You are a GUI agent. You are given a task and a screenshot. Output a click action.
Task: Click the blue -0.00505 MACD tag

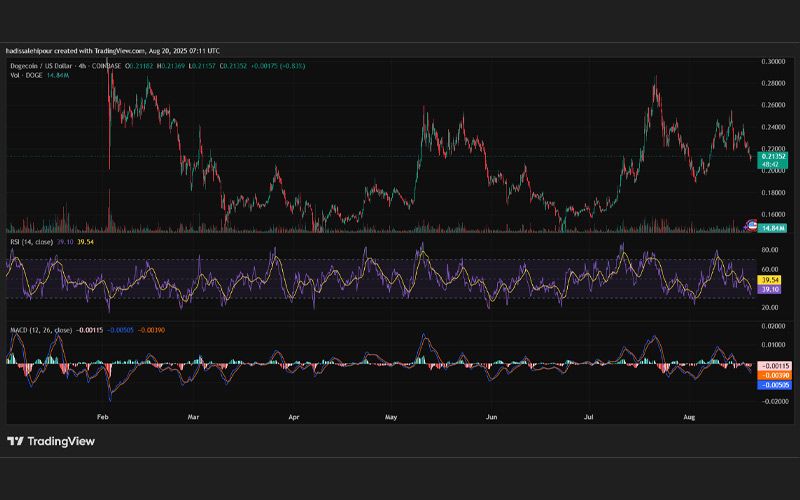774,385
